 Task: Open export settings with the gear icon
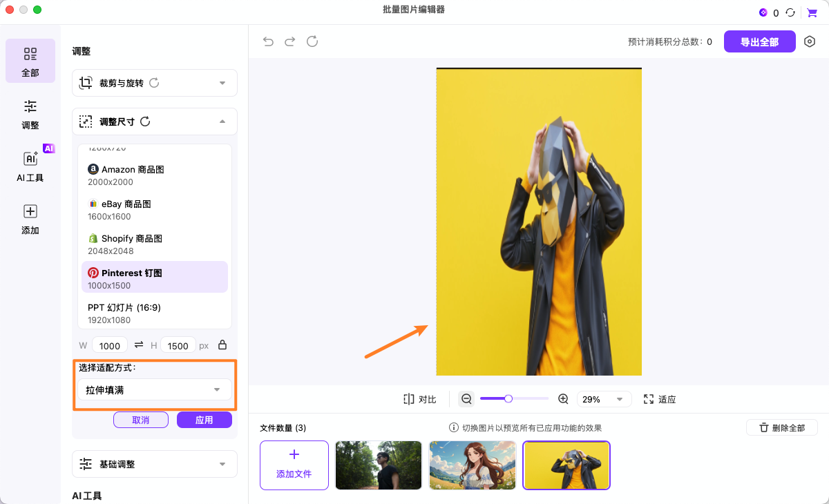(x=810, y=41)
